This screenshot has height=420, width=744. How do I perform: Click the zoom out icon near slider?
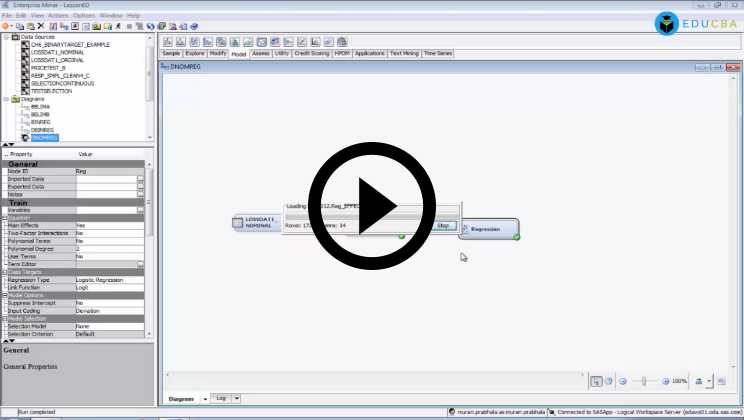(623, 381)
